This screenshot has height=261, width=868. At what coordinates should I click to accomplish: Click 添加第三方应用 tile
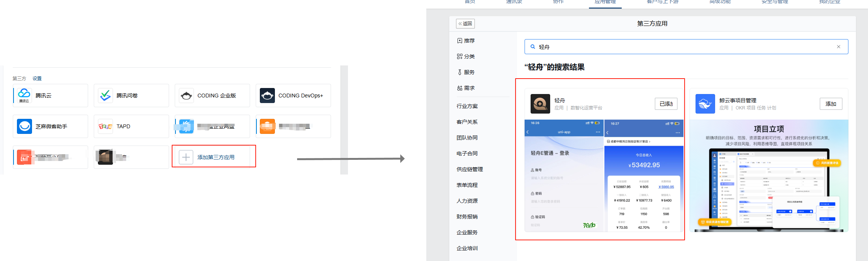pos(212,157)
